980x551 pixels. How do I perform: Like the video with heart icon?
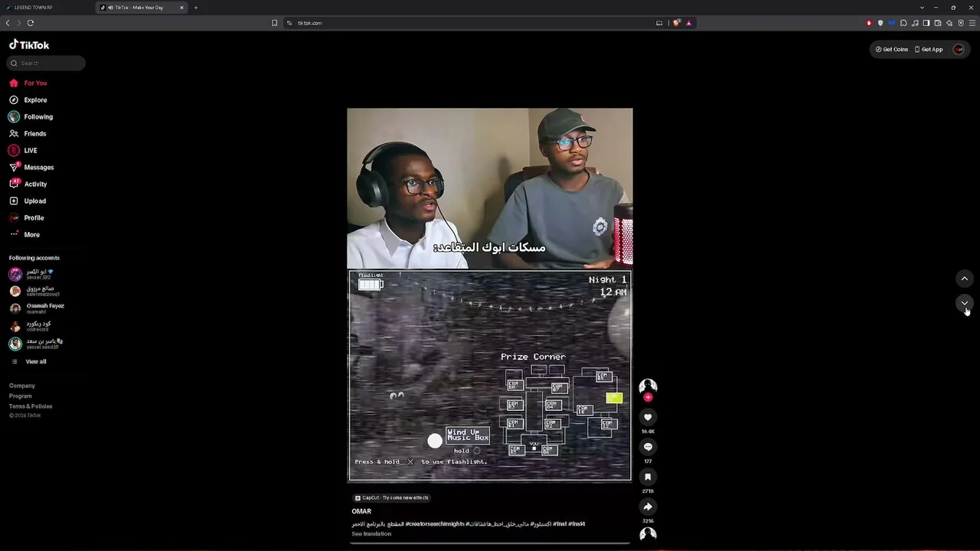pyautogui.click(x=648, y=417)
